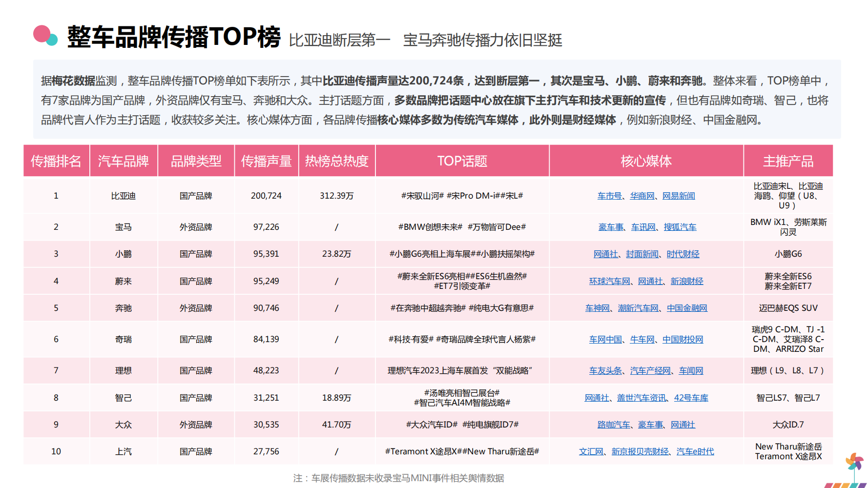Screen dimensions: 868x488
Task: Click the 热榜总热度 column header
Action: (x=336, y=161)
